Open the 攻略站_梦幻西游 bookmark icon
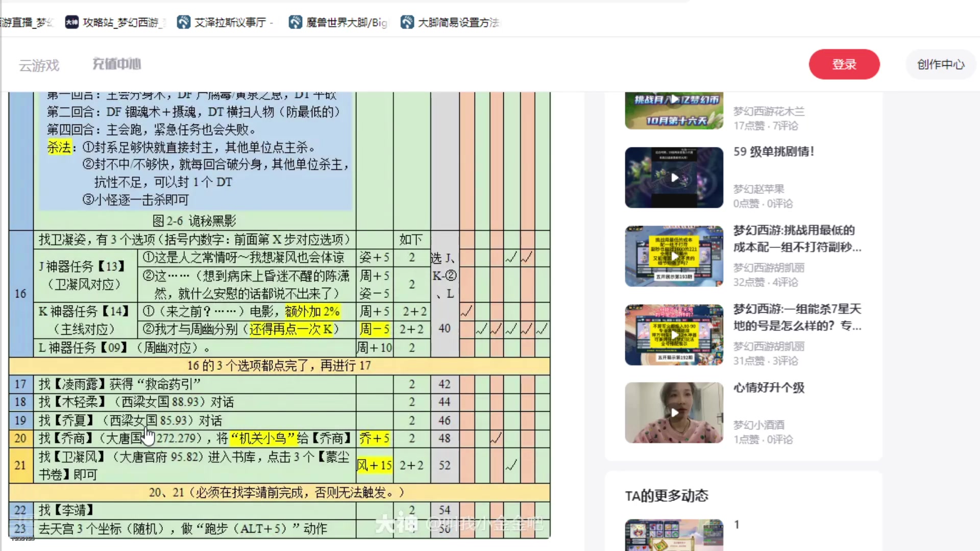The width and height of the screenshot is (980, 551). [x=72, y=22]
